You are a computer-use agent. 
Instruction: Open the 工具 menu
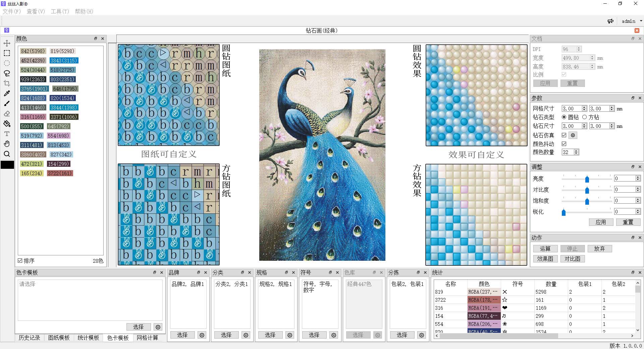coord(59,11)
